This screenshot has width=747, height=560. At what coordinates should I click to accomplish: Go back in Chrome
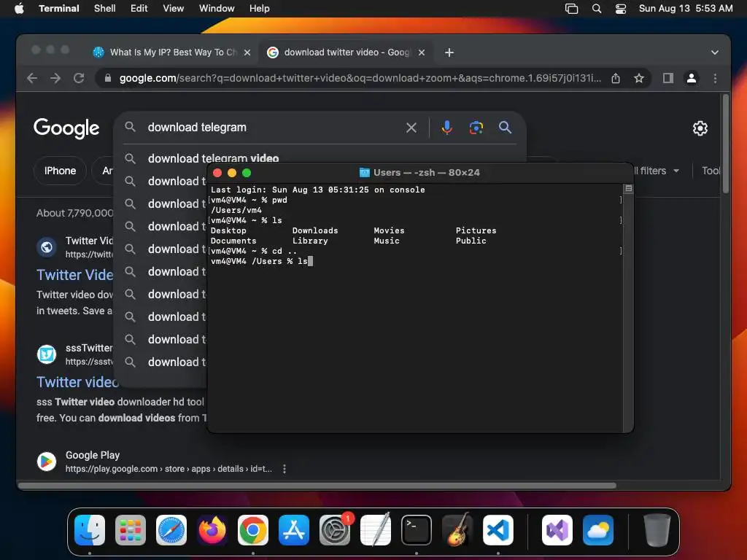[x=32, y=78]
